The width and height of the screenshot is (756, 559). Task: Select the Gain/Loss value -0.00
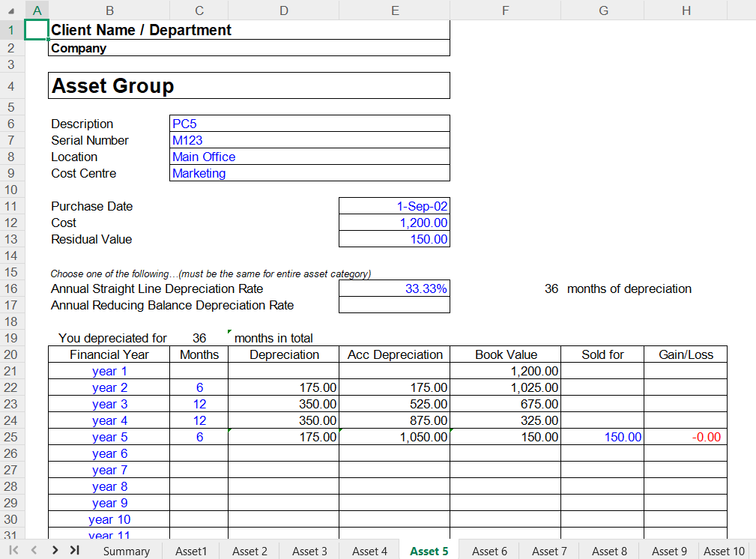pos(686,437)
